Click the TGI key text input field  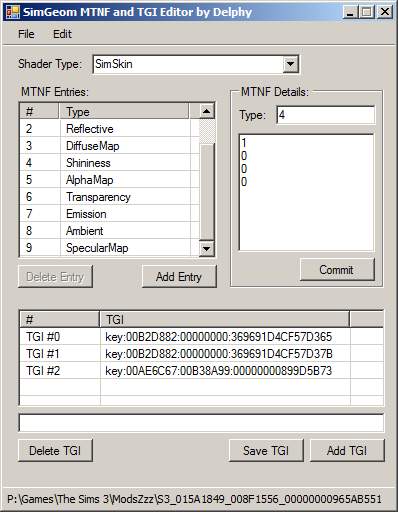pyautogui.click(x=201, y=423)
